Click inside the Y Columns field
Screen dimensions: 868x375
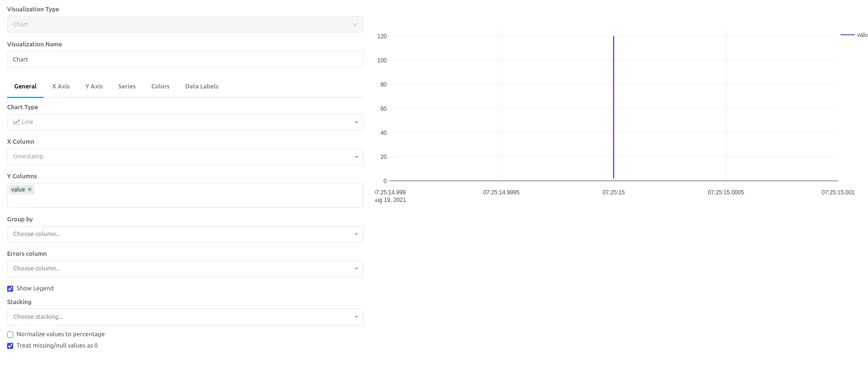pos(185,195)
